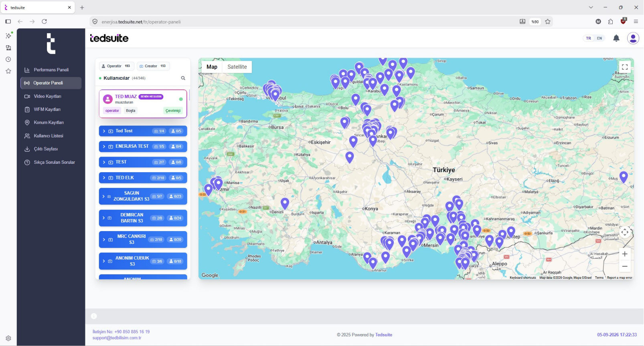This screenshot has width=644, height=346.
Task: Zoom out on the map
Action: click(625, 266)
